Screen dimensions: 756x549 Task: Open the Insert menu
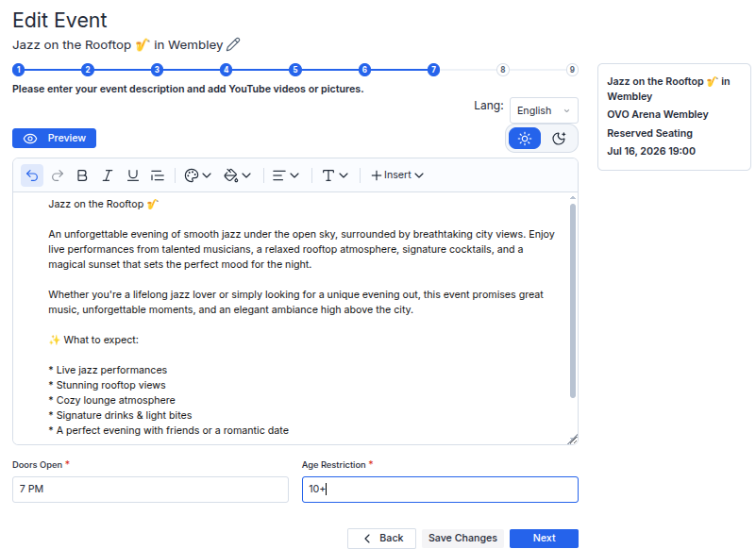click(x=397, y=175)
